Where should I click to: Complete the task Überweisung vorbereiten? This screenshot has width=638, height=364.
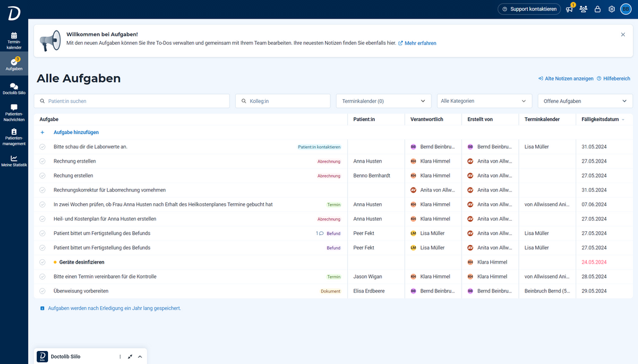[x=41, y=290]
